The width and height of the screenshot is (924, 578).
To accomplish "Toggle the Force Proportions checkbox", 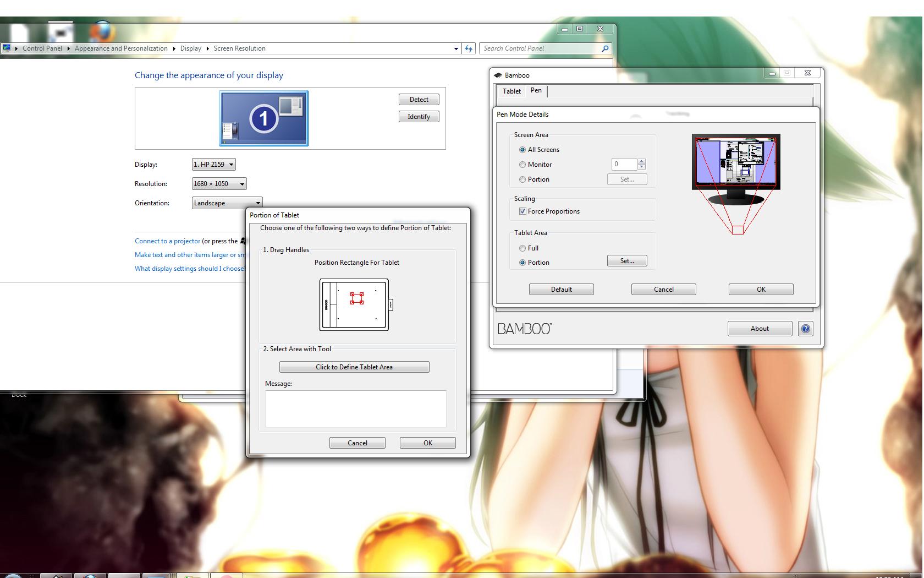I will (x=522, y=211).
